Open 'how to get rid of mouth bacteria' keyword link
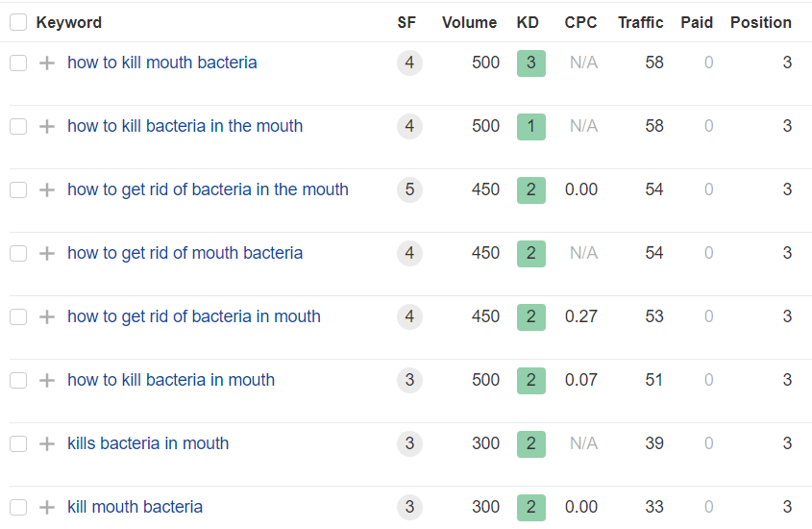This screenshot has width=812, height=529. coord(185,254)
